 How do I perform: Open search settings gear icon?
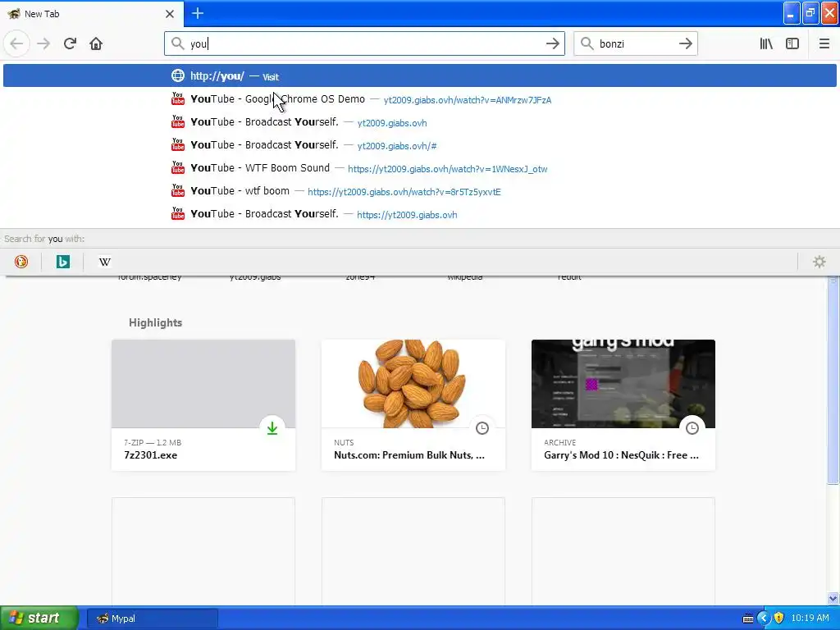coord(819,262)
